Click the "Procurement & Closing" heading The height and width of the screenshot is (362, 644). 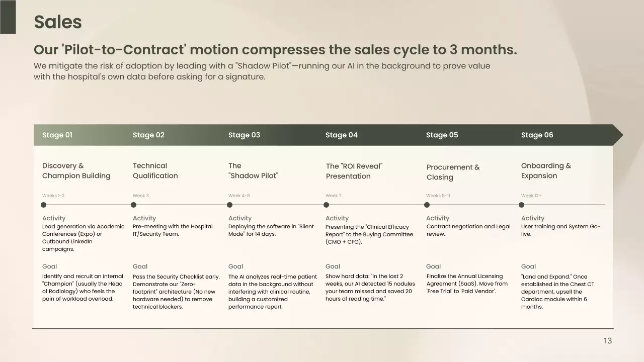453,172
